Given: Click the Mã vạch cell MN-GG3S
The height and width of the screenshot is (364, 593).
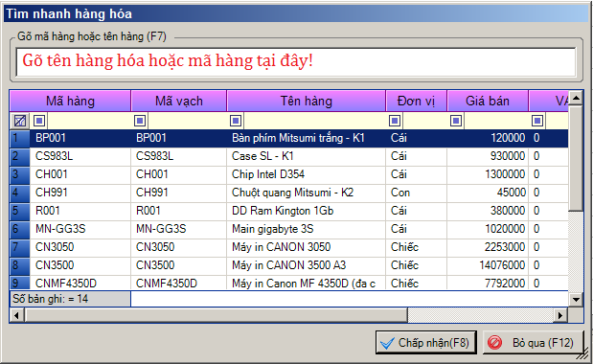Looking at the screenshot, I should [x=179, y=229].
